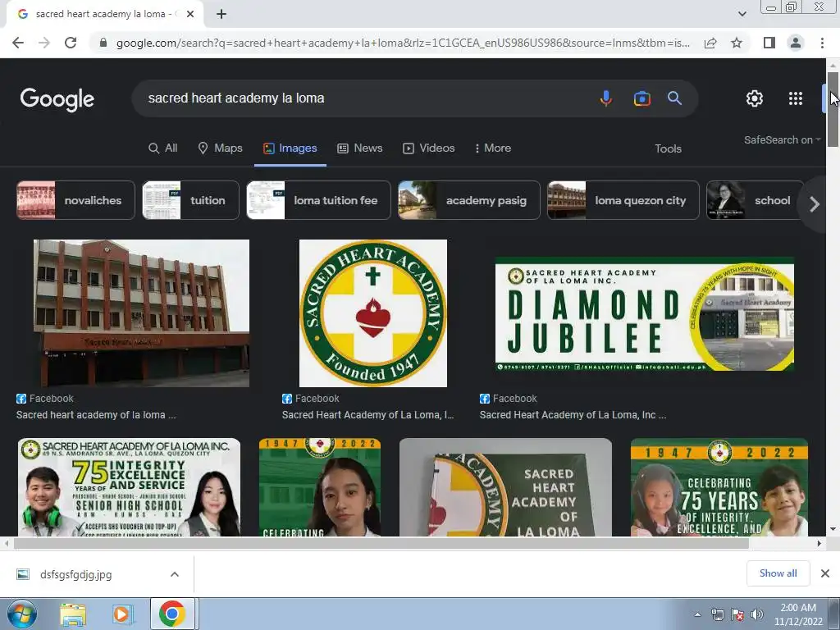840x630 pixels.
Task: Open the Chrome profile avatar menu
Action: (x=796, y=43)
